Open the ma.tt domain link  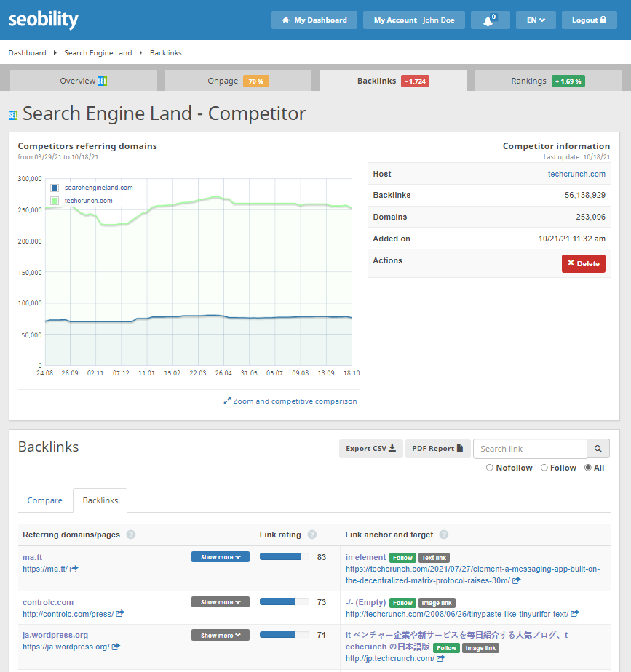tap(33, 557)
